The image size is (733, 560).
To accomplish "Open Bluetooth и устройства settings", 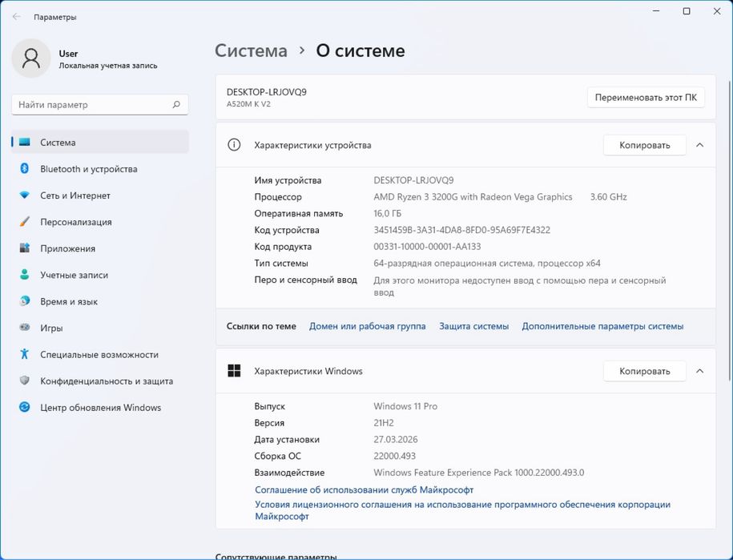I will click(100, 169).
